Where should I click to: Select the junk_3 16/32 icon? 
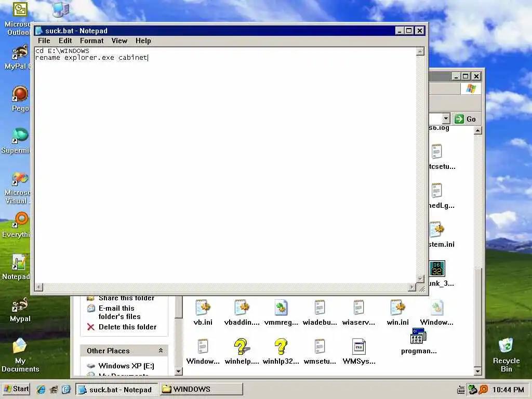coord(437,269)
